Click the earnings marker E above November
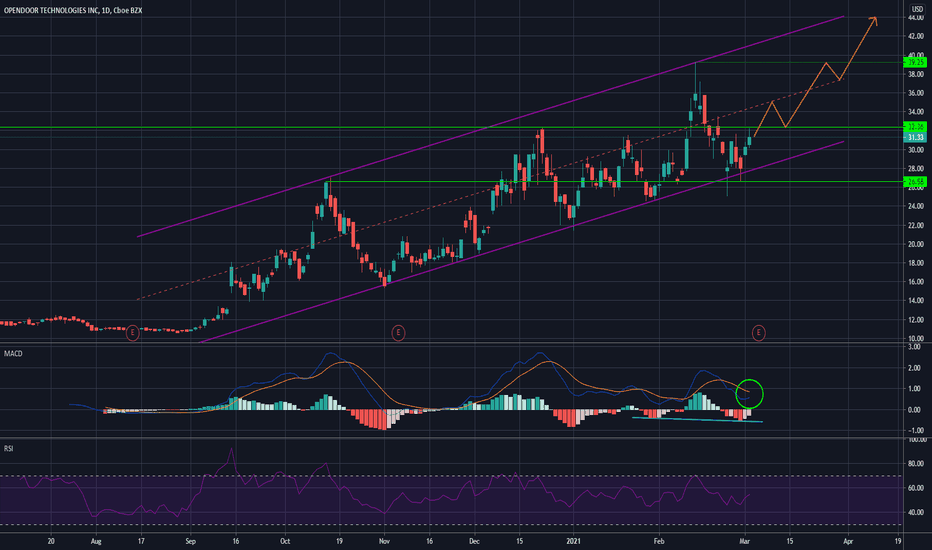This screenshot has height=550, width=932. click(398, 333)
